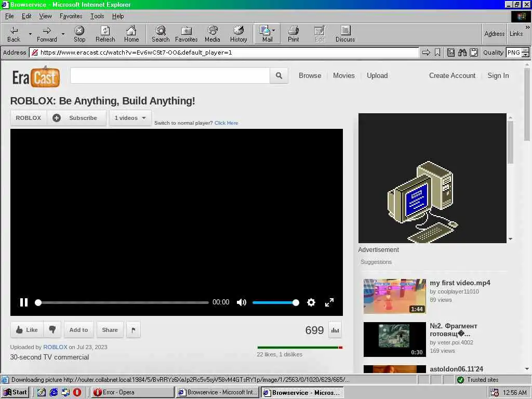Open the Start menu
The width and height of the screenshot is (532, 399).
point(15,392)
